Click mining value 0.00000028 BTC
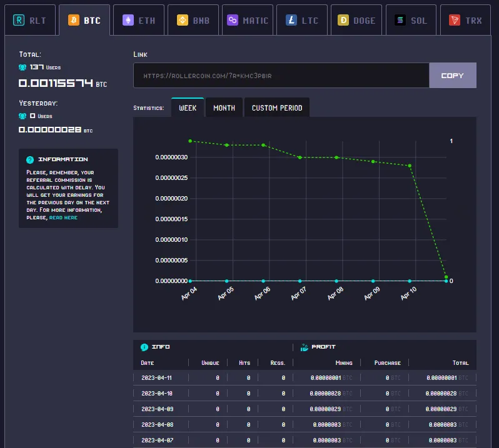Image resolution: width=499 pixels, height=448 pixels. (331, 393)
